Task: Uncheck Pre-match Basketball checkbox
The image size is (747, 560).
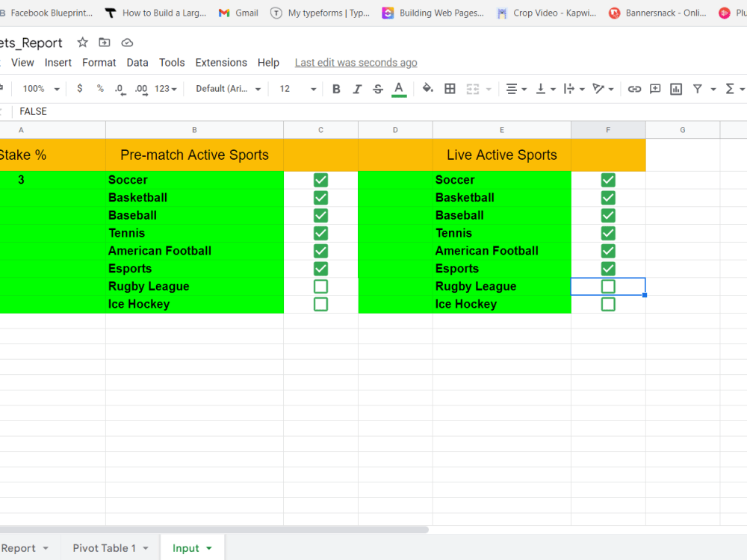Action: [x=320, y=198]
